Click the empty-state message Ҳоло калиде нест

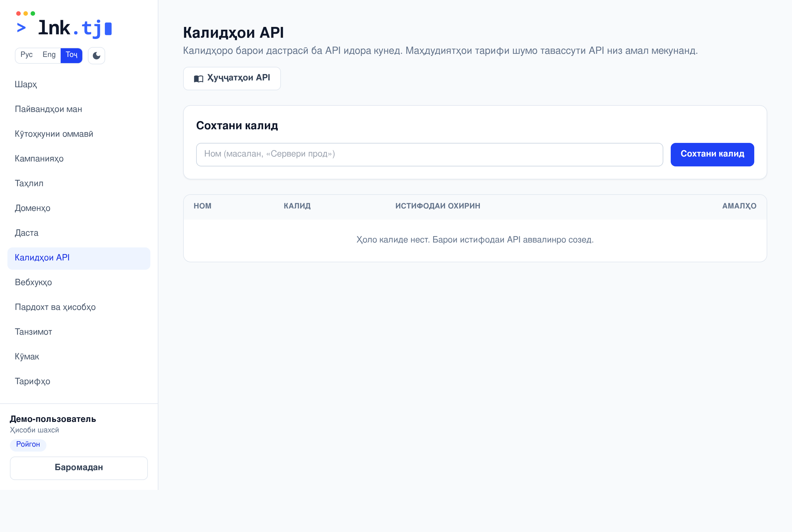point(475,240)
